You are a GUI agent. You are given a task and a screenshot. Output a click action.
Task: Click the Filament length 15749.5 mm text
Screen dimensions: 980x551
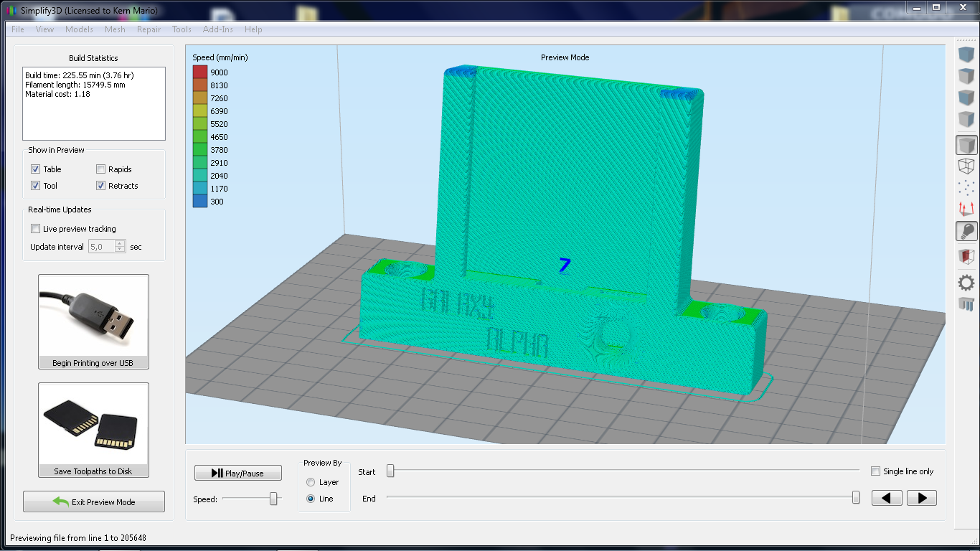(75, 84)
